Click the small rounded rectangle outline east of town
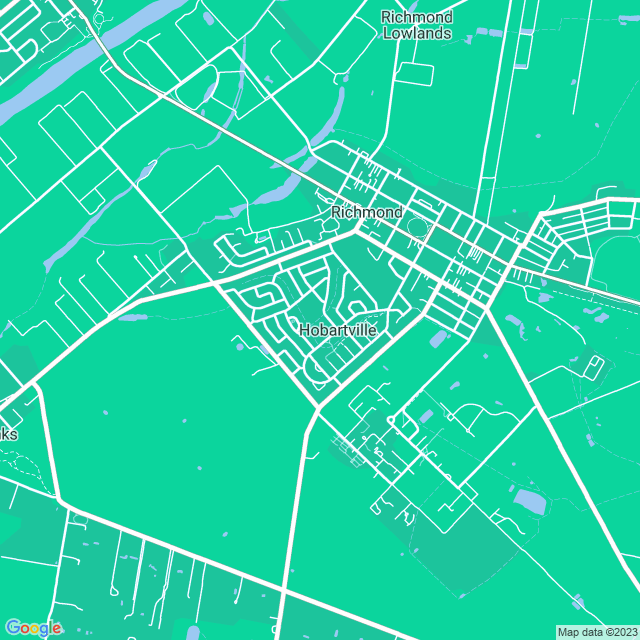Screen dimensions: 640x640 (593, 366)
